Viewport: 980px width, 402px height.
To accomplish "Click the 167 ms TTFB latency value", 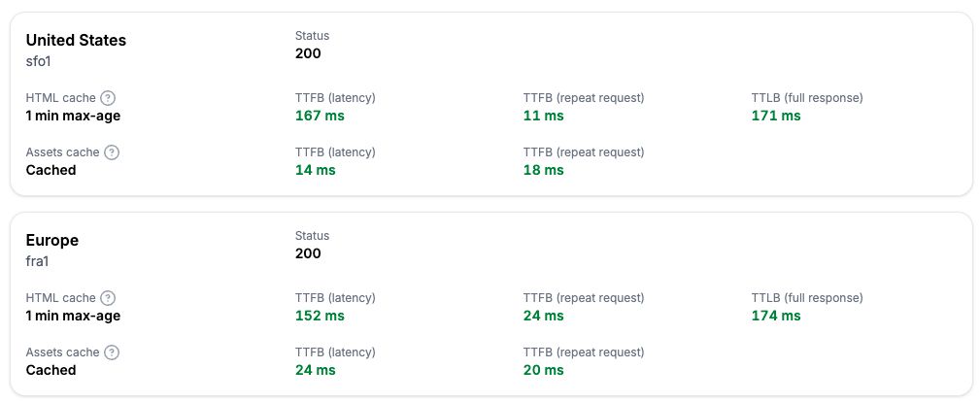I will pos(320,116).
